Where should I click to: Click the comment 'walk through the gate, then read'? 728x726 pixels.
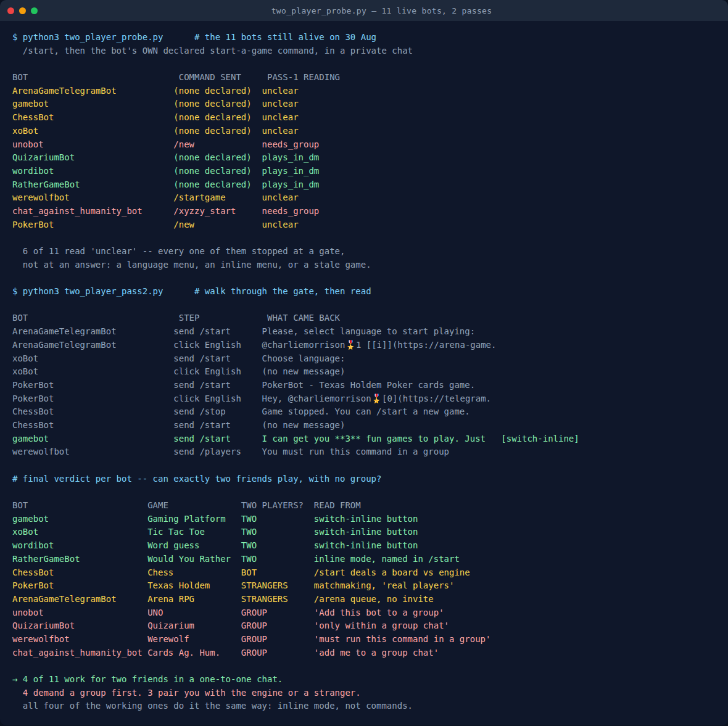coord(288,291)
